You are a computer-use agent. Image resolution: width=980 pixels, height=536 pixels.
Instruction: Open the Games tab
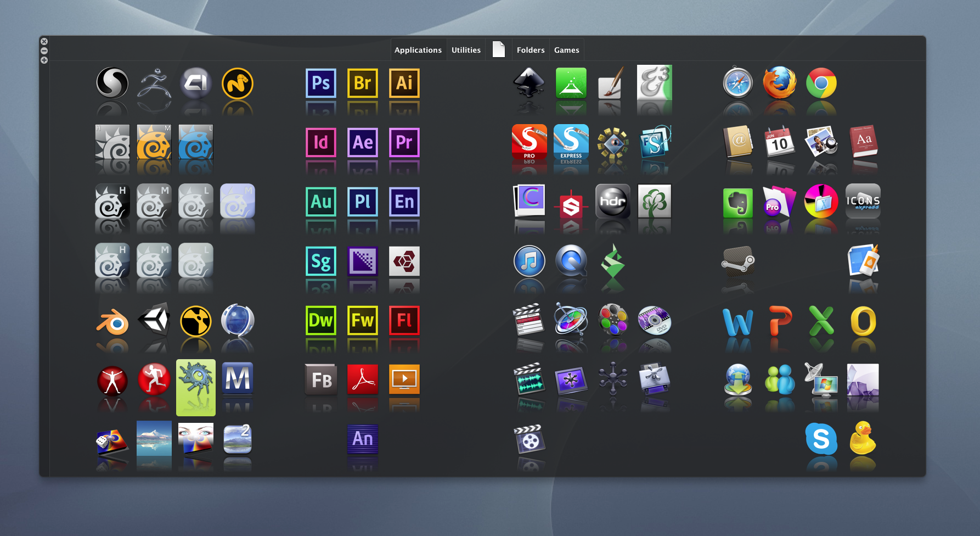pos(567,50)
